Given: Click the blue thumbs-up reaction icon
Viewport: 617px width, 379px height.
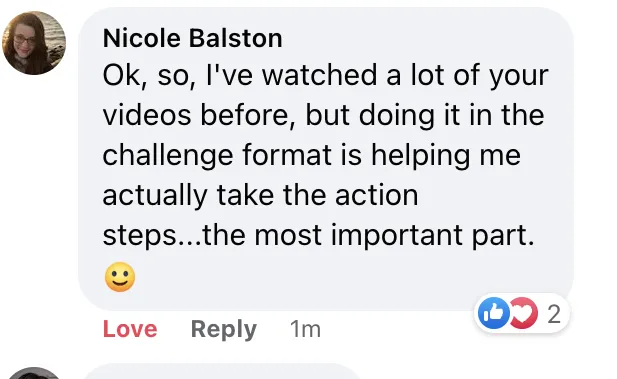Looking at the screenshot, I should click(x=493, y=313).
